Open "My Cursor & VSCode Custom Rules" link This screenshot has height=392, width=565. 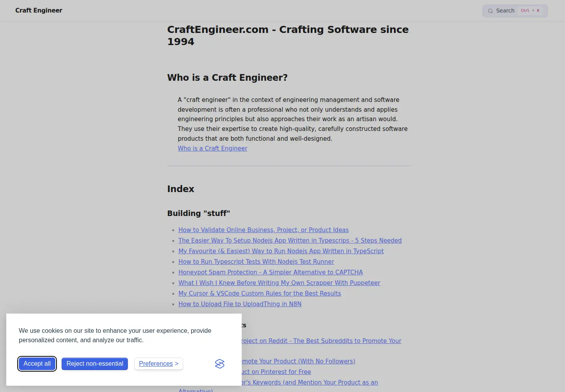[x=260, y=294]
